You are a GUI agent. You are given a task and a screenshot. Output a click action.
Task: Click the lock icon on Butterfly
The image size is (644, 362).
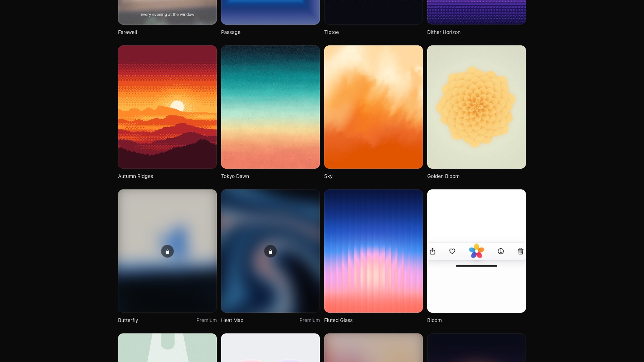point(167,251)
